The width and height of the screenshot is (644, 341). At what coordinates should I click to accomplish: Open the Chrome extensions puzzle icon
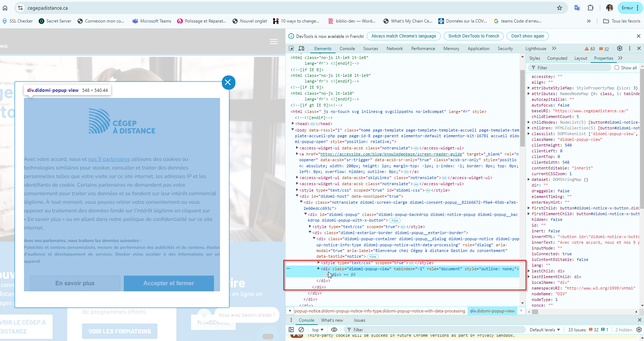[591, 8]
